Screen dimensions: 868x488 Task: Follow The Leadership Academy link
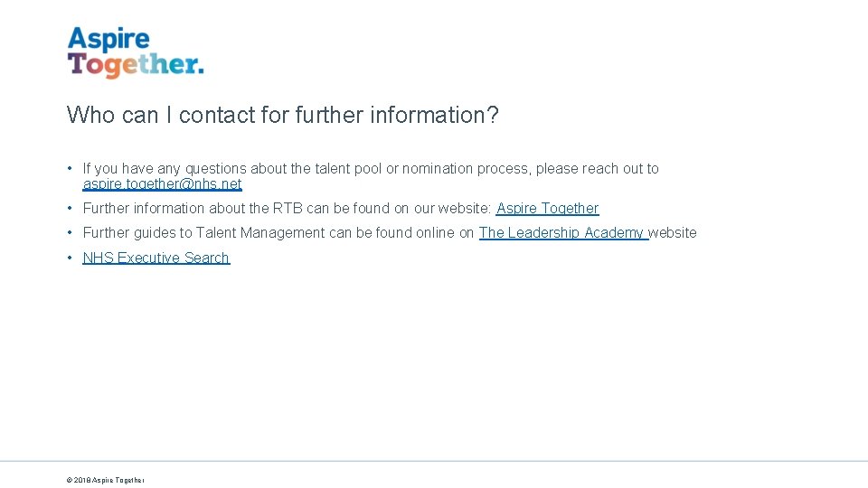click(561, 233)
